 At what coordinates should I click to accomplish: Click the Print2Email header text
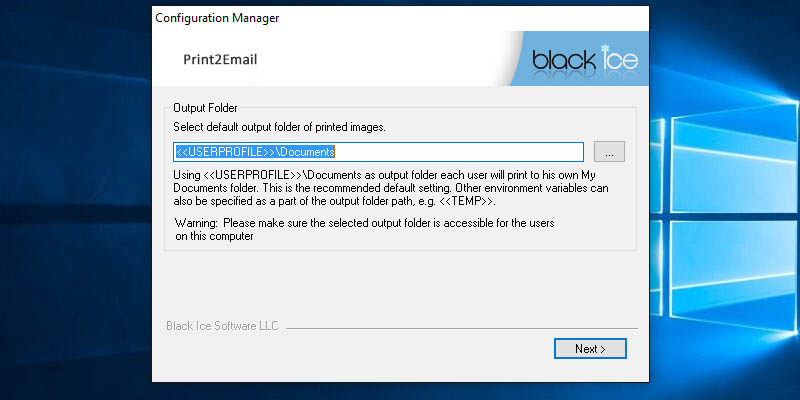[220, 59]
